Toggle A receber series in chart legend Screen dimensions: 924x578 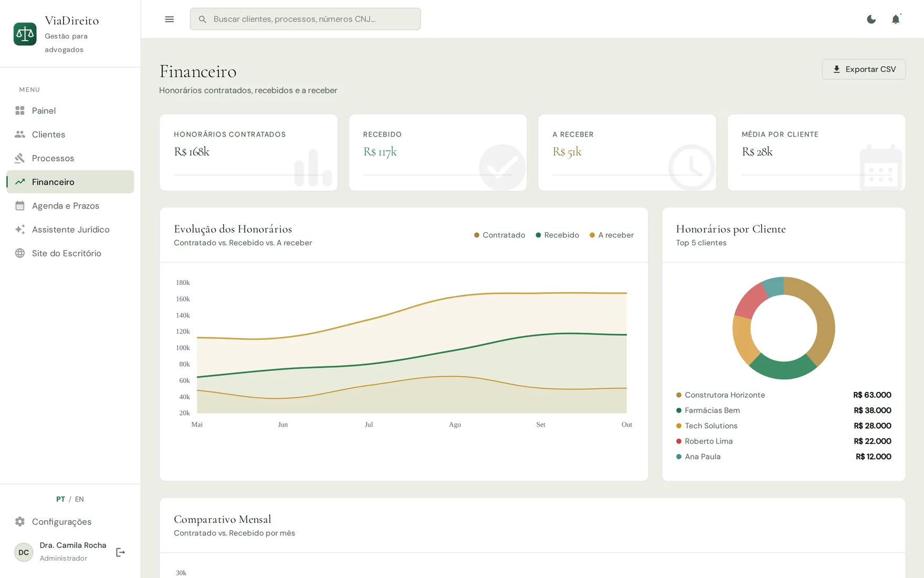[x=612, y=235]
